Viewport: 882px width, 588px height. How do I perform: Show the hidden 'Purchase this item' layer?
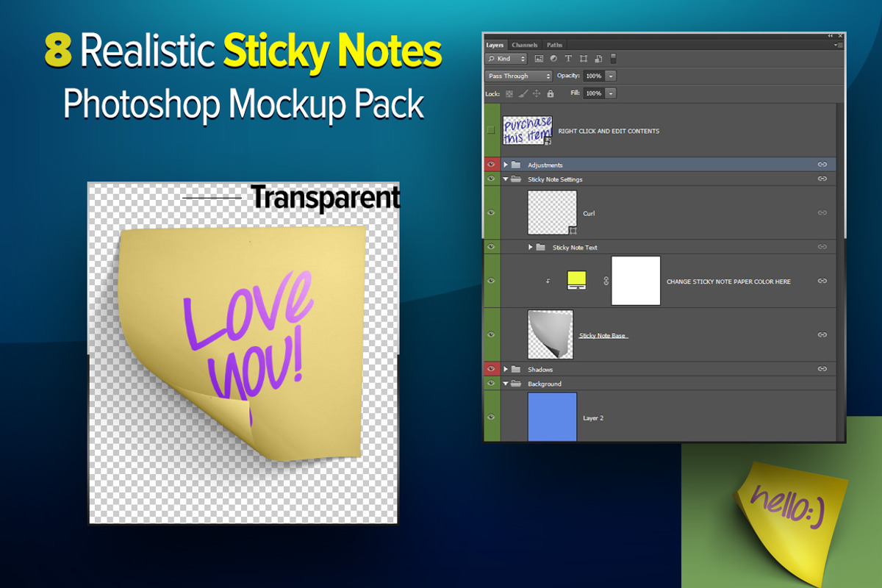[491, 131]
